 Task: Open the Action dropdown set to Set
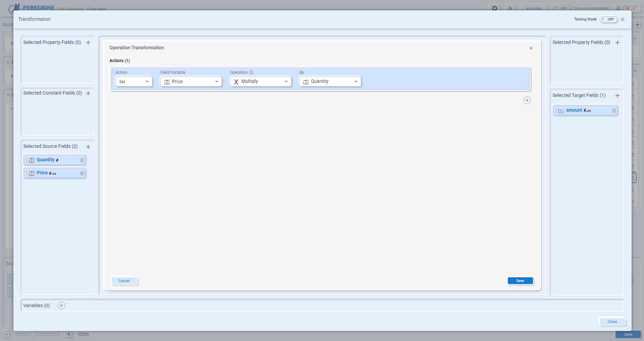click(x=134, y=81)
